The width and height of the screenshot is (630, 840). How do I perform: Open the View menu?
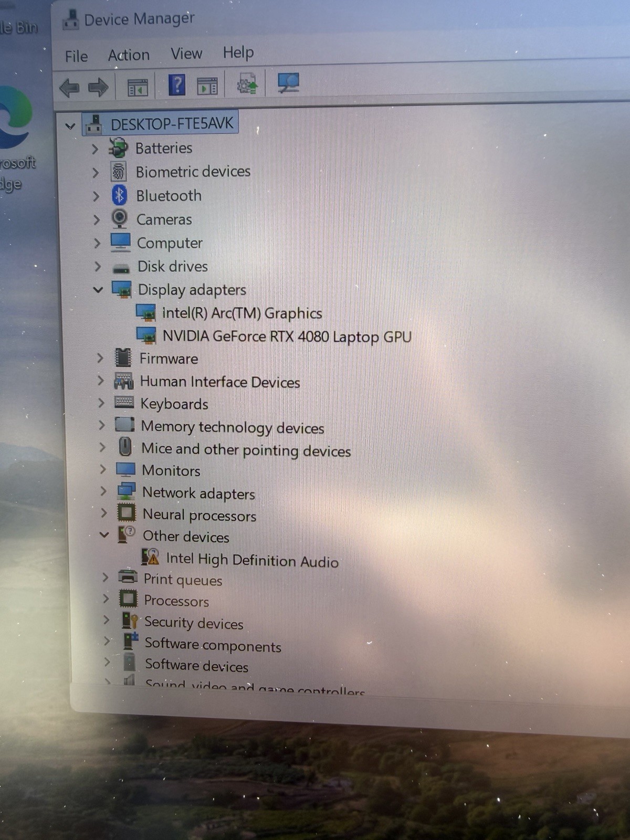[186, 54]
